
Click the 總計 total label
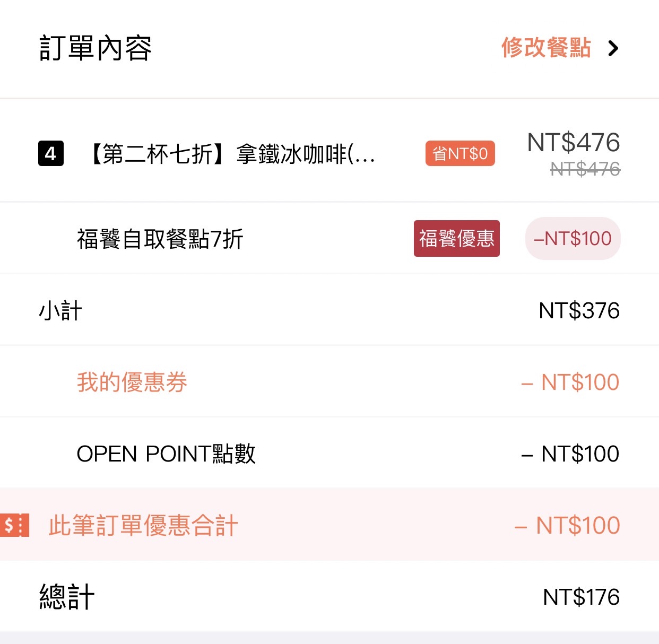67,597
